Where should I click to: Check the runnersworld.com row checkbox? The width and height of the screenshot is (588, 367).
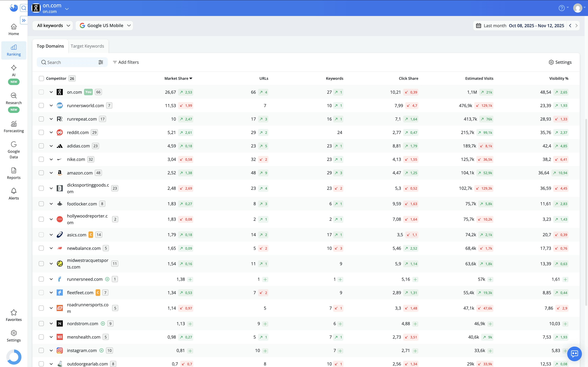(x=41, y=106)
